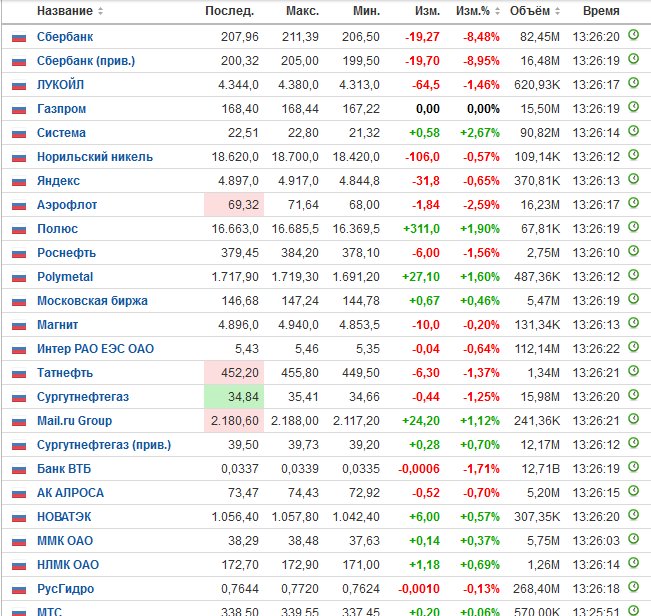The image size is (651, 616).
Task: Open the Сбербанк stock link
Action: point(65,37)
